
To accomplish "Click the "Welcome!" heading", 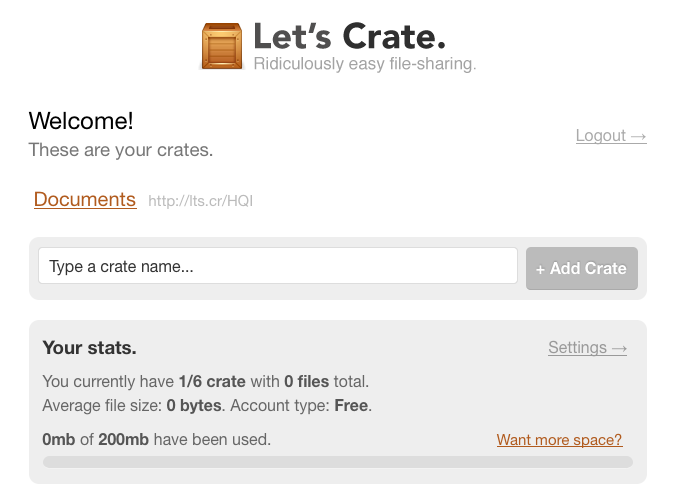I will coord(81,121).
